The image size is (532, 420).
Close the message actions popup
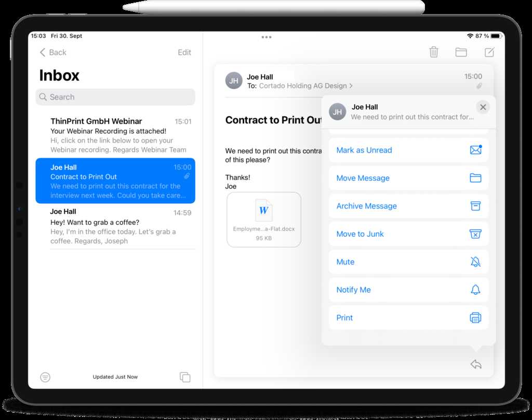(483, 107)
